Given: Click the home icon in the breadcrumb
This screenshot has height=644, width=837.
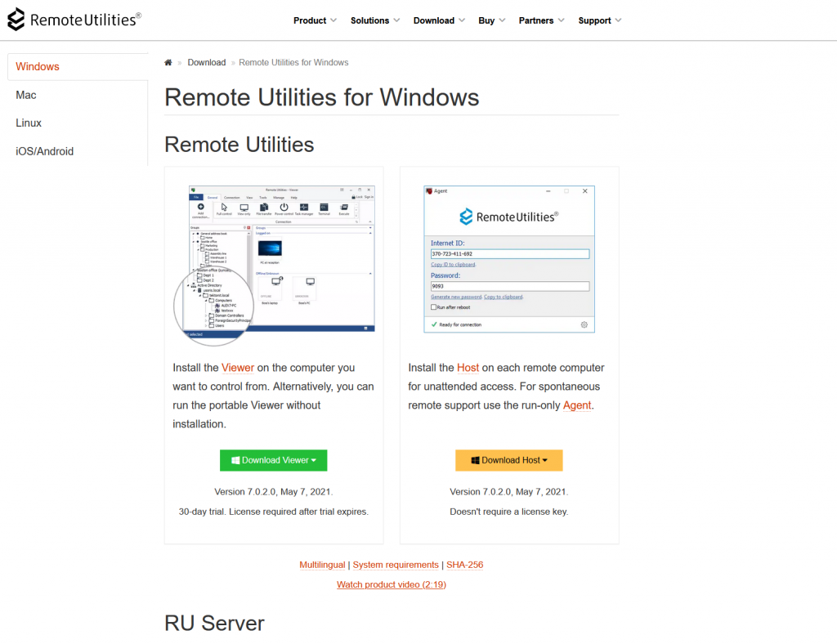Looking at the screenshot, I should (168, 61).
